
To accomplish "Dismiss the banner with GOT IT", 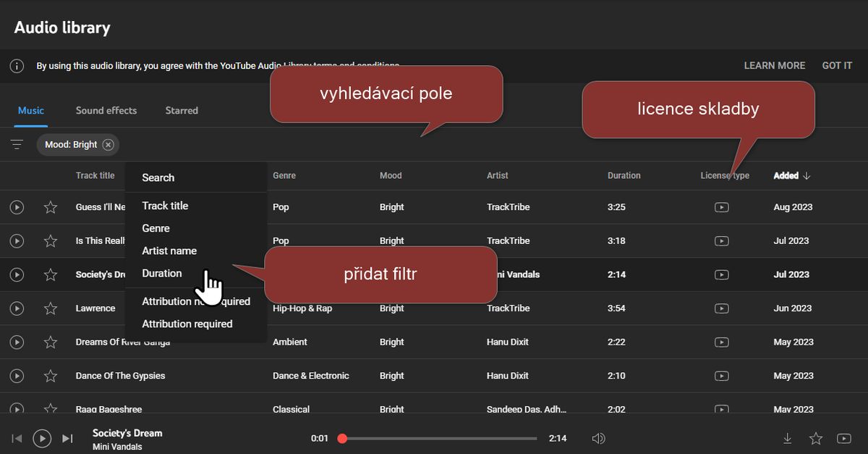I will click(837, 66).
